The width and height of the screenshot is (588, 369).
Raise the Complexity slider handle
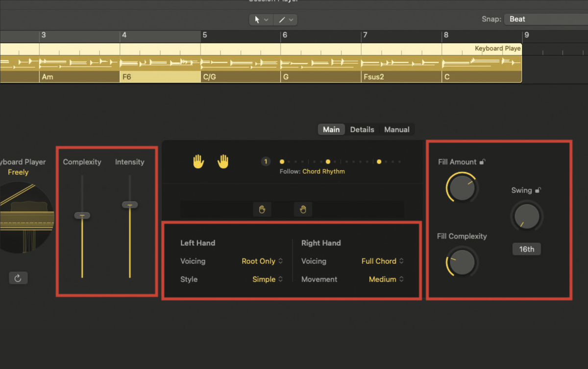pos(82,215)
